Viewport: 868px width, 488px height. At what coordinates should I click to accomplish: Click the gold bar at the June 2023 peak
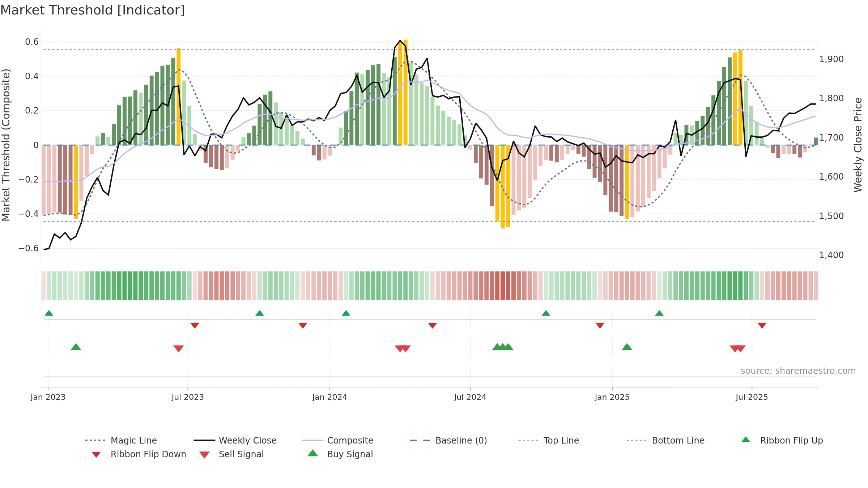click(x=179, y=97)
